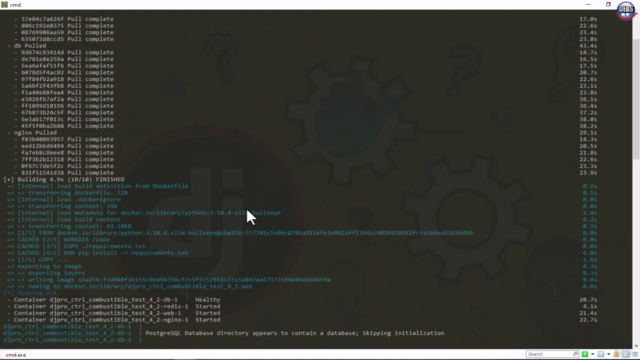This screenshot has width=640, height=360.
Task: Click 'f03b40093957 Pull complete' line
Action: (x=64, y=139)
